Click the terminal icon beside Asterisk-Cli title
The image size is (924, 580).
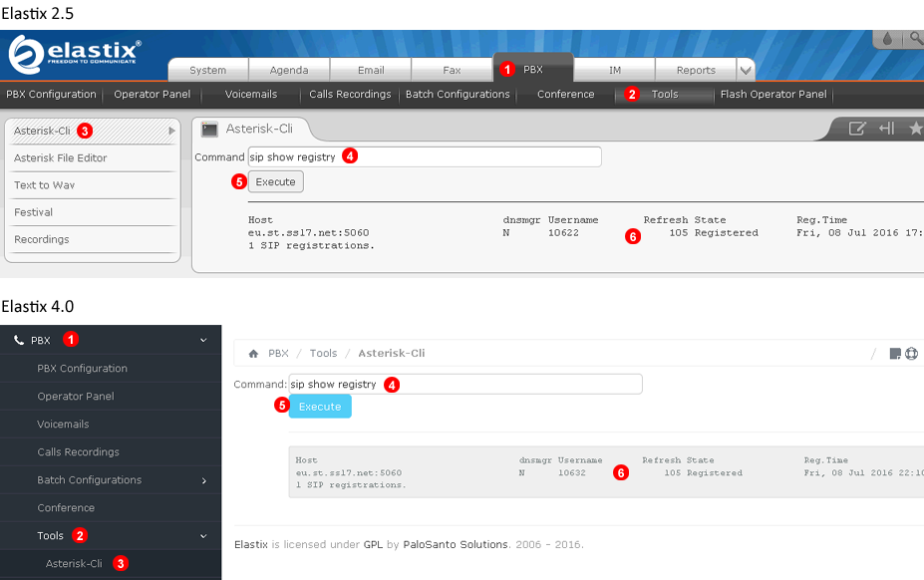point(209,130)
